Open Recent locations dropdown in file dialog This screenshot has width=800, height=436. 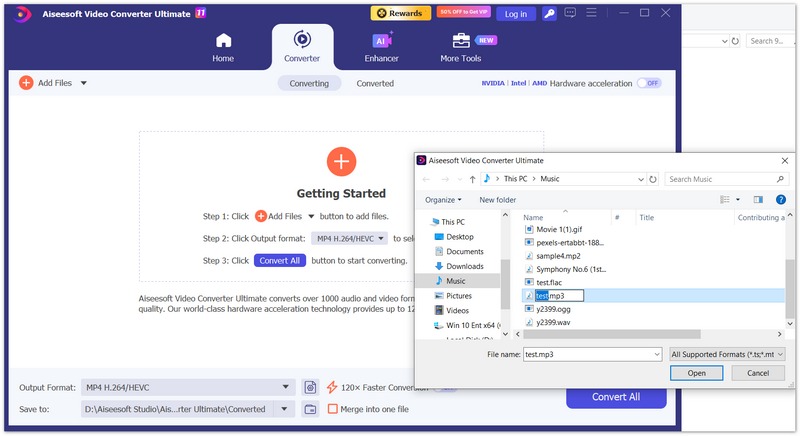coord(460,179)
